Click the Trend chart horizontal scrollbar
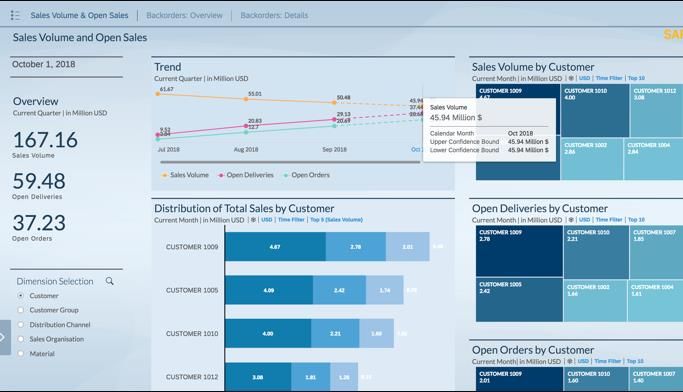Image resolution: width=683 pixels, height=392 pixels. pos(290,162)
